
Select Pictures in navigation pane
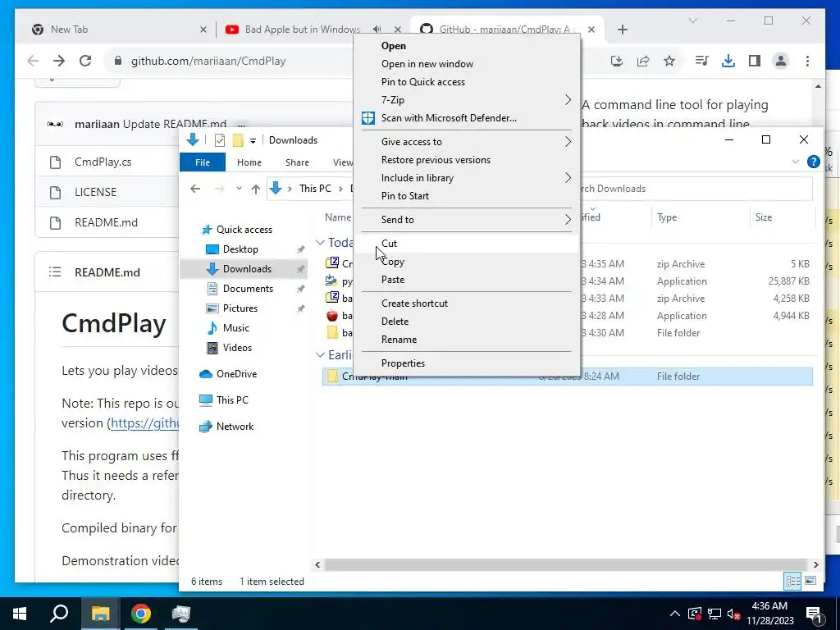click(x=240, y=308)
